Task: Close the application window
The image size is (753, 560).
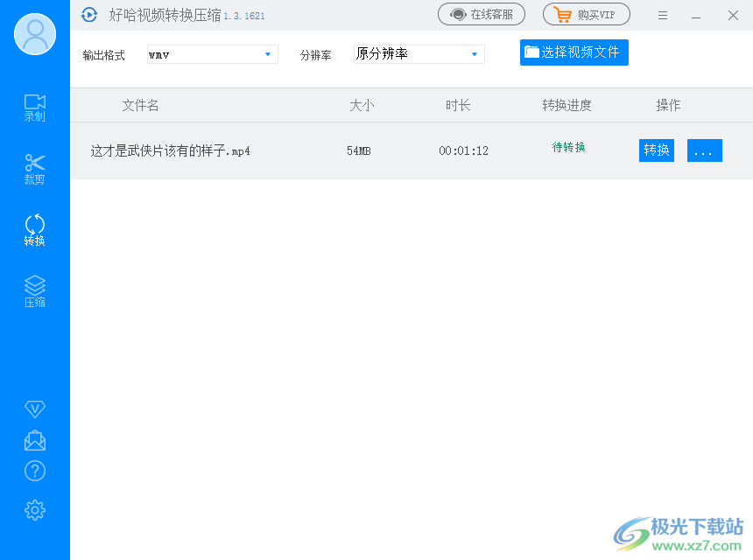Action: 733,16
